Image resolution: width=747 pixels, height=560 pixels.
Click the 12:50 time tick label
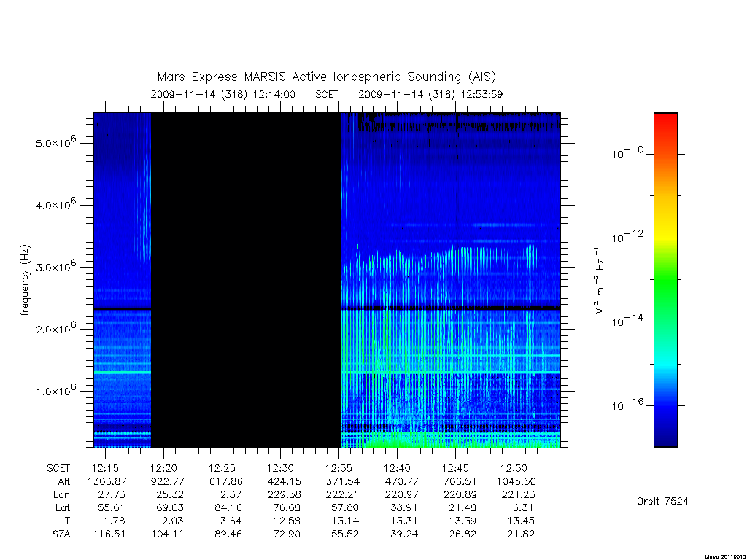click(x=514, y=469)
